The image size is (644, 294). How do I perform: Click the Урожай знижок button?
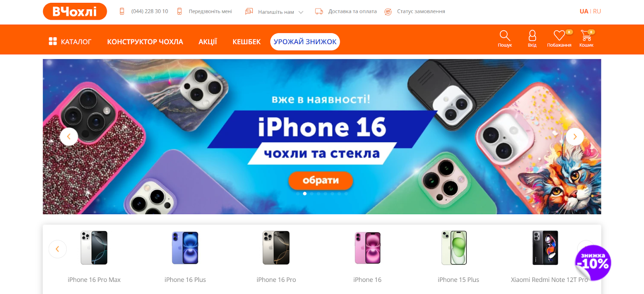(x=305, y=42)
